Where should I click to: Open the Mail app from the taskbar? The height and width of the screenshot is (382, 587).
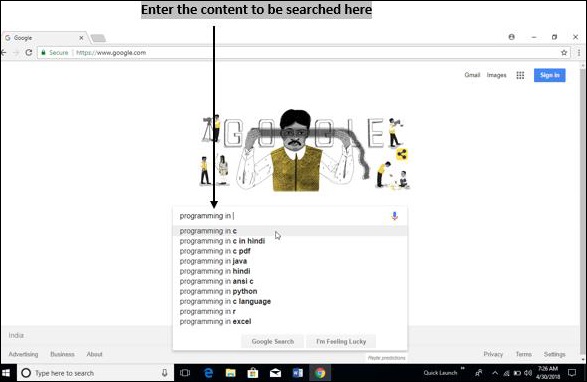(x=276, y=373)
